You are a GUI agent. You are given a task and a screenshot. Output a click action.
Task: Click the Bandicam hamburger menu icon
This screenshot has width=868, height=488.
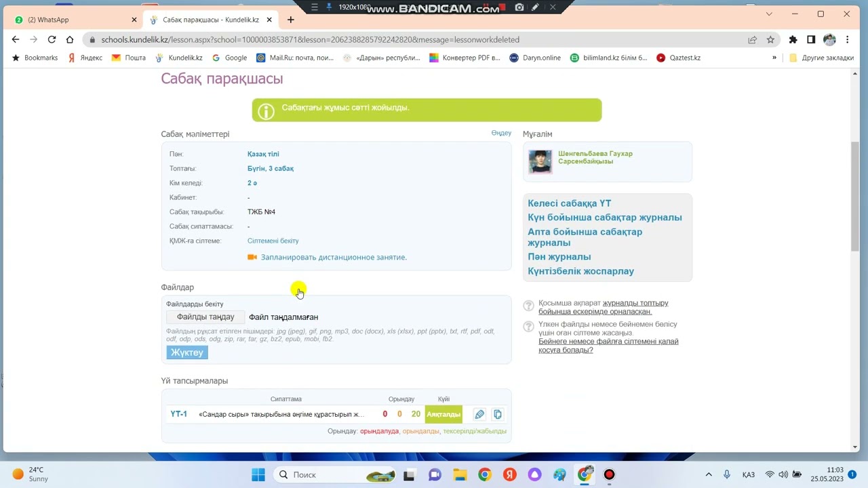click(x=314, y=7)
